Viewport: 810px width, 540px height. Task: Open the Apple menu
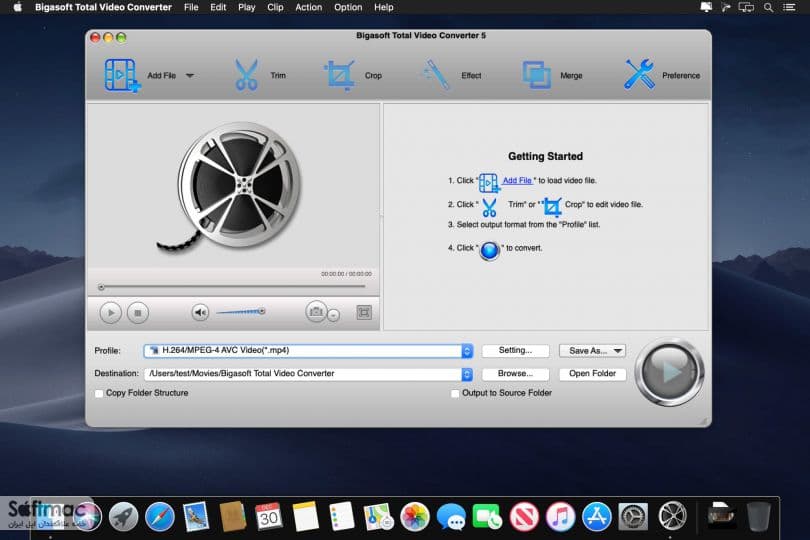(x=17, y=7)
